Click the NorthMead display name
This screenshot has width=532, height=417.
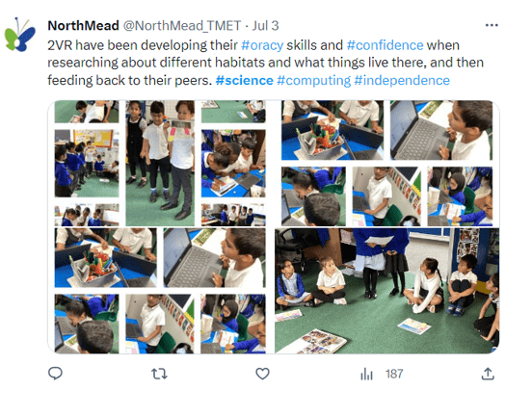pos(83,26)
